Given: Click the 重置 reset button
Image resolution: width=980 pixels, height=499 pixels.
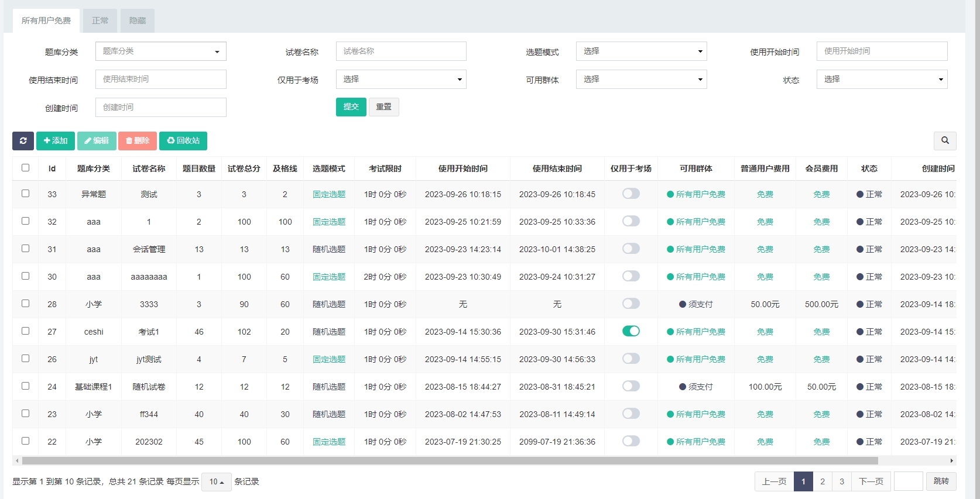Looking at the screenshot, I should [x=383, y=107].
